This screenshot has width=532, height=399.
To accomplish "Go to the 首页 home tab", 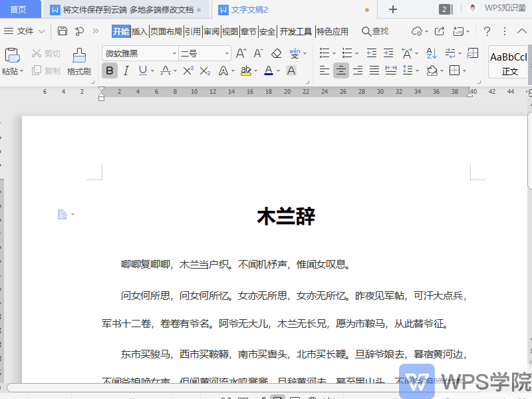I will [x=19, y=9].
